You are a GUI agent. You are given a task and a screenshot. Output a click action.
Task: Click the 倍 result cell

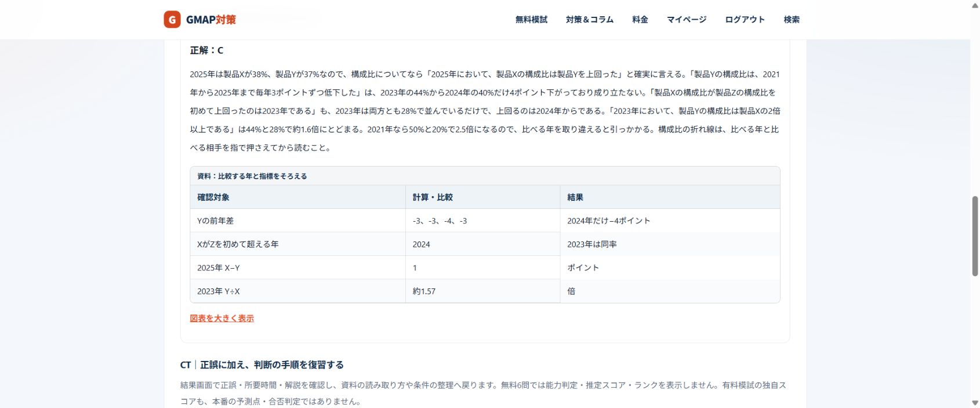coord(670,291)
